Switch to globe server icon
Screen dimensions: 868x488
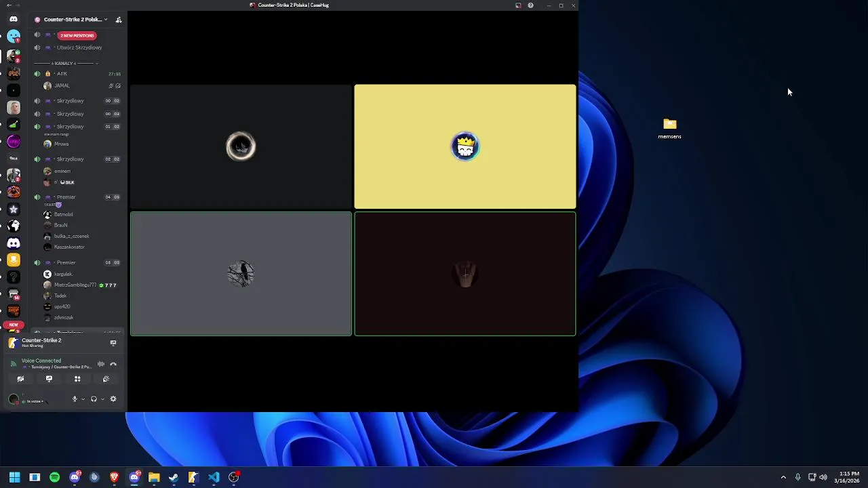click(x=13, y=226)
